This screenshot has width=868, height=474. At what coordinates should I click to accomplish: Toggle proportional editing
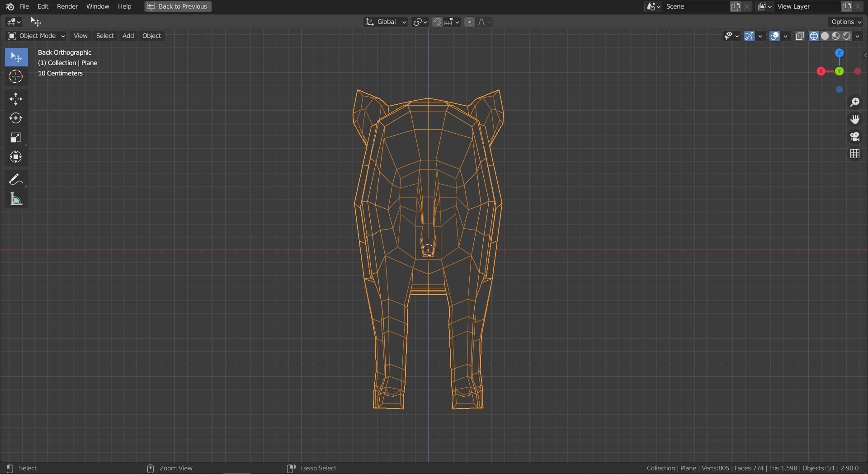tap(469, 22)
